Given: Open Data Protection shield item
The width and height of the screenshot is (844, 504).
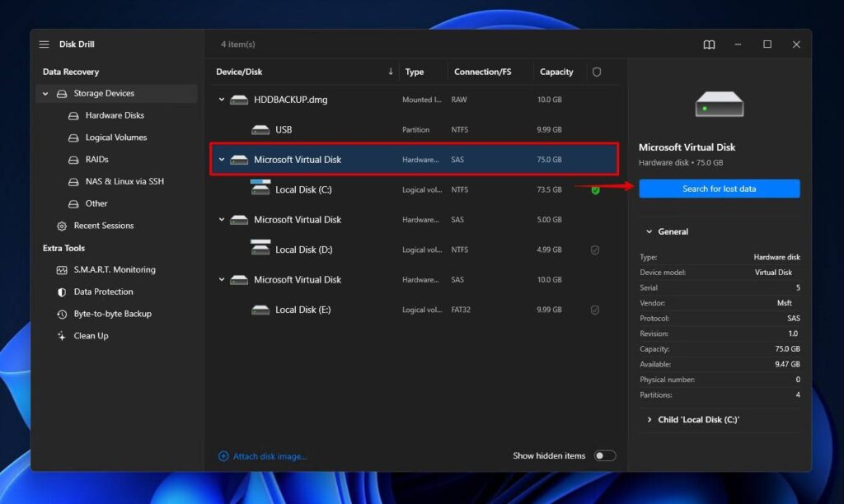Looking at the screenshot, I should tap(103, 292).
